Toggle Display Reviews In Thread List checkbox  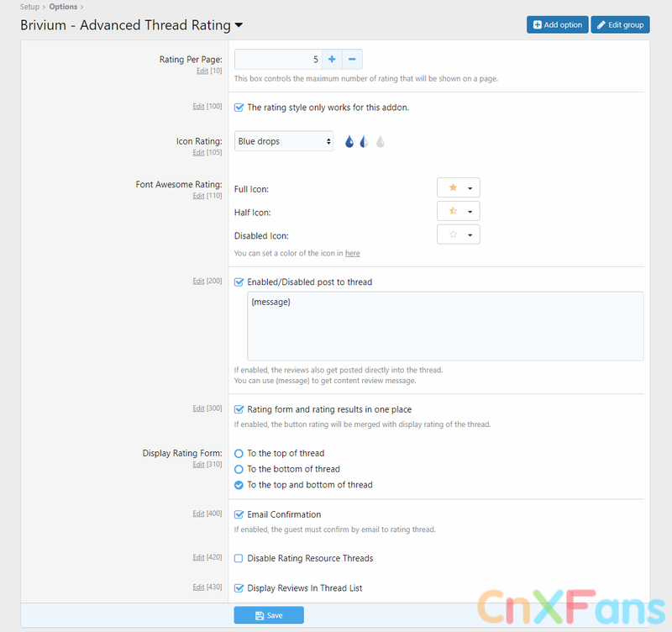239,588
